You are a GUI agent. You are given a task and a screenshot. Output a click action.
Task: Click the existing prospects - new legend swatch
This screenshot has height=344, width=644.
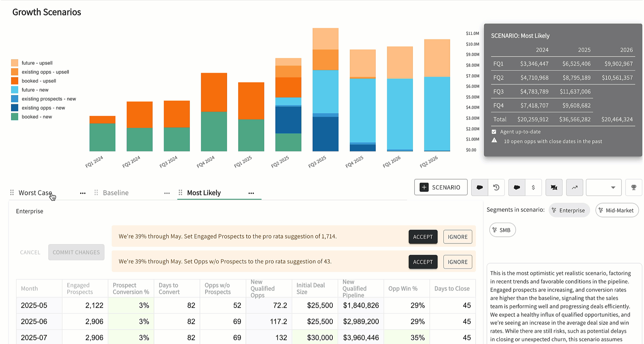click(14, 99)
